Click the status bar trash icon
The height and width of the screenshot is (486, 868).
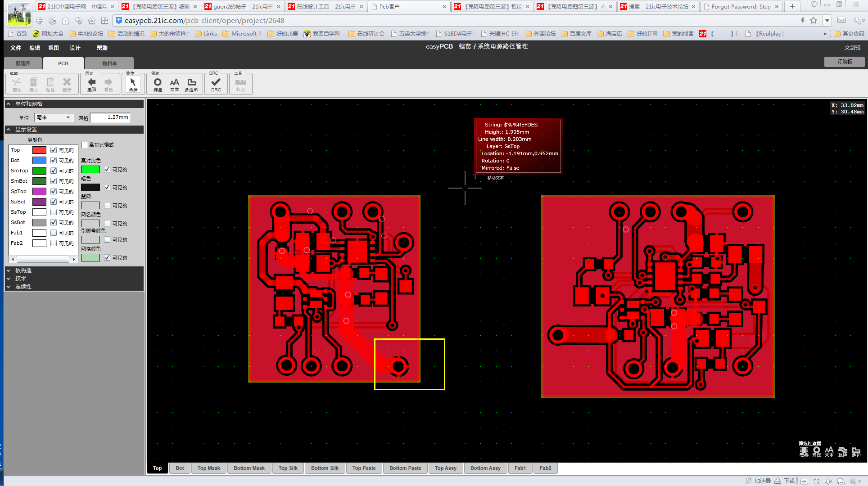816,481
